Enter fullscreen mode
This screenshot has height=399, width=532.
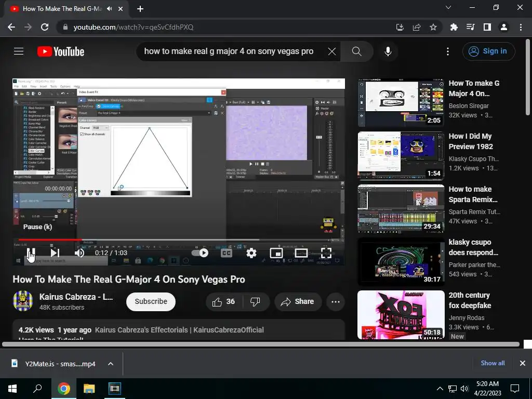pyautogui.click(x=326, y=253)
